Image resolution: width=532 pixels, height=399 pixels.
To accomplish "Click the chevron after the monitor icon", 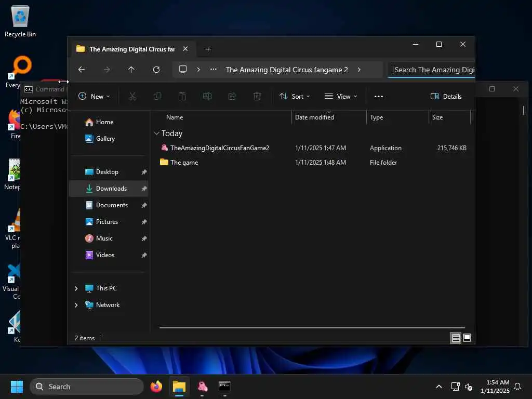I will coord(198,70).
